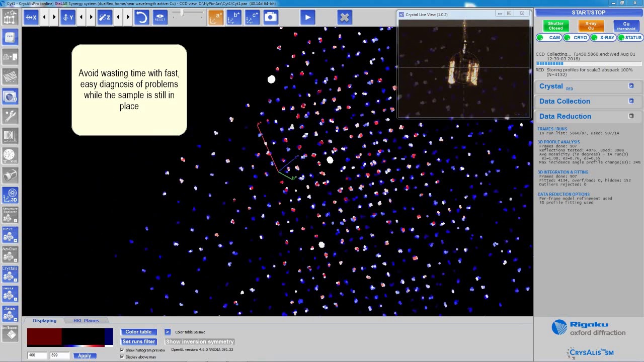Expand the Data Collection panel arrow
The width and height of the screenshot is (644, 362).
click(x=631, y=101)
